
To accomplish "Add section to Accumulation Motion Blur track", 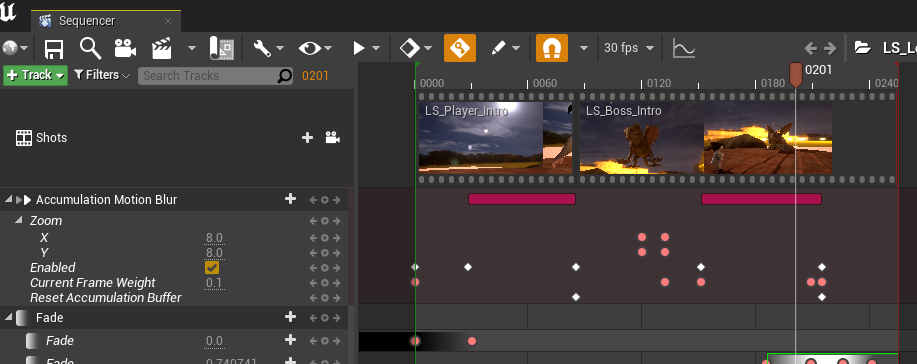I will click(290, 200).
